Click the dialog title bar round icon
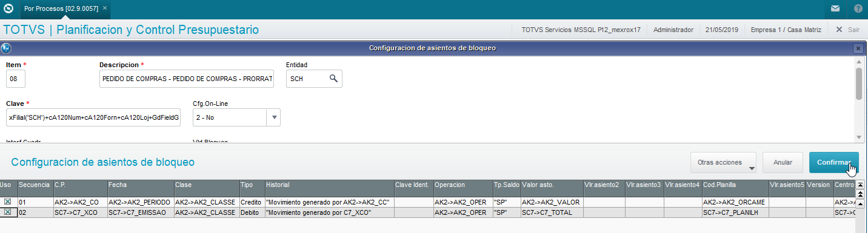This screenshot has height=233, width=868. 5,48
